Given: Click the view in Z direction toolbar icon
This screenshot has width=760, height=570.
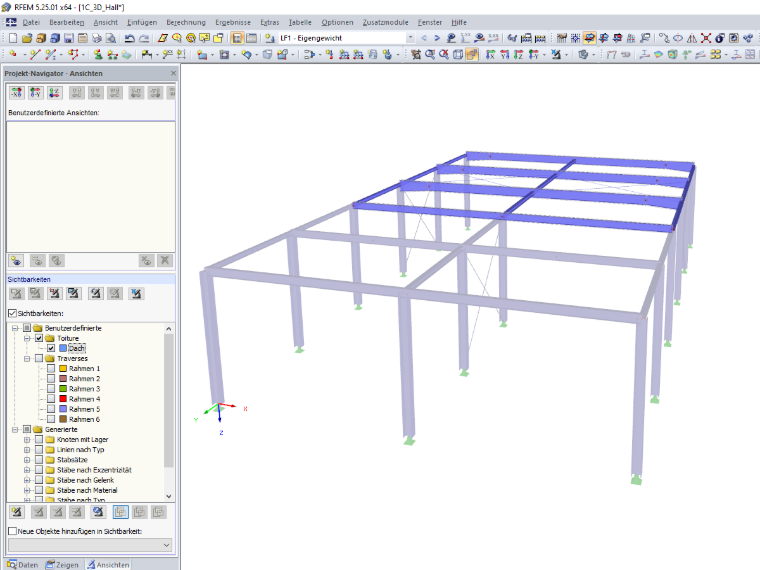Looking at the screenshot, I should (x=519, y=54).
